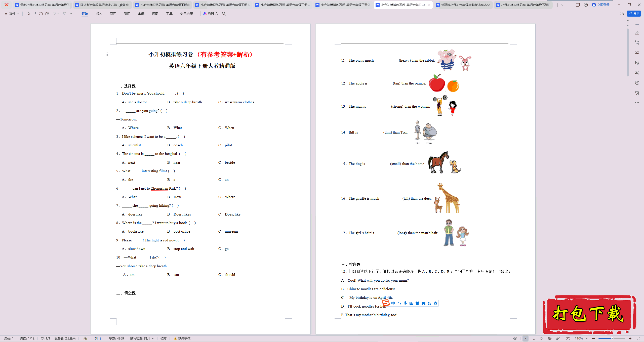The width and height of the screenshot is (644, 342).
Task: Open the Sogou input method S logo
Action: (x=386, y=303)
